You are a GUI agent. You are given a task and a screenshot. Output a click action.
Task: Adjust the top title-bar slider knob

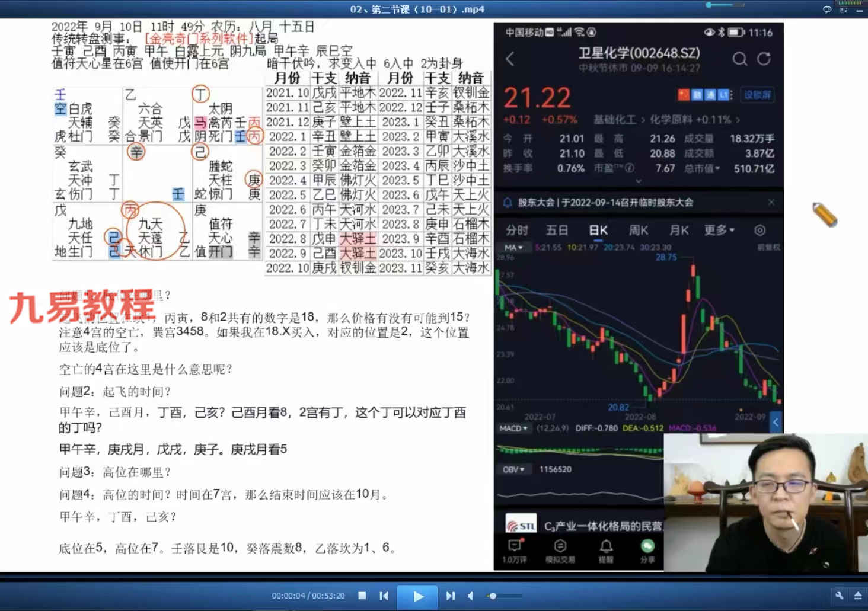click(709, 5)
